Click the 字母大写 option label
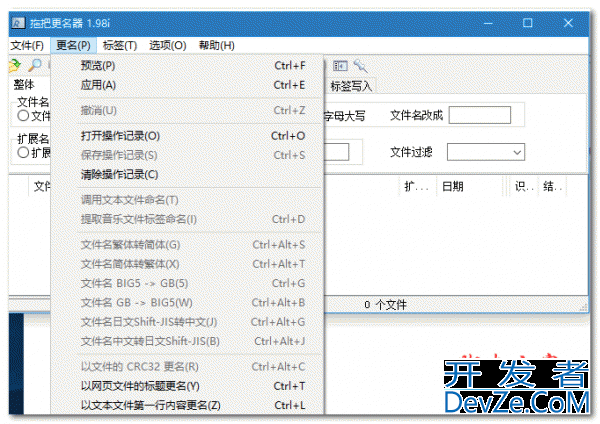Viewport: 600px width, 424px height. click(x=344, y=116)
